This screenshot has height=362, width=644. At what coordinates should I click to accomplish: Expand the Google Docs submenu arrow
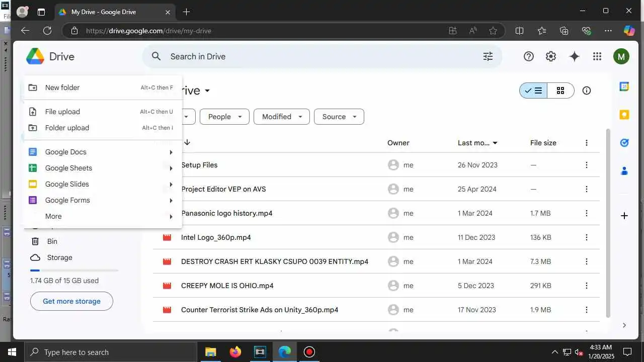point(171,152)
